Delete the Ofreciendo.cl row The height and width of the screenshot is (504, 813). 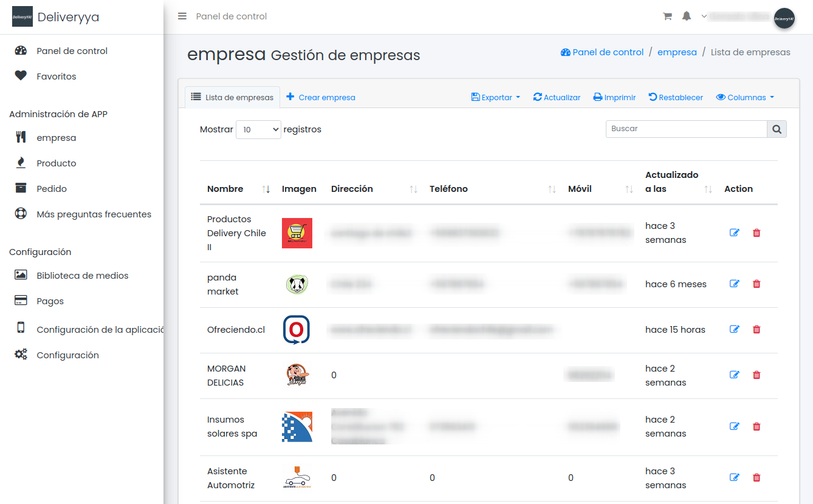[x=756, y=329]
